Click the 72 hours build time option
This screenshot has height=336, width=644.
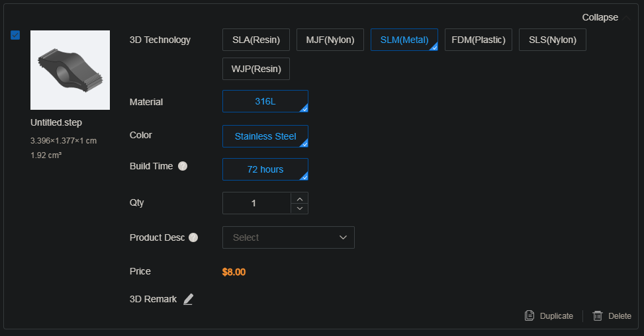click(x=265, y=169)
